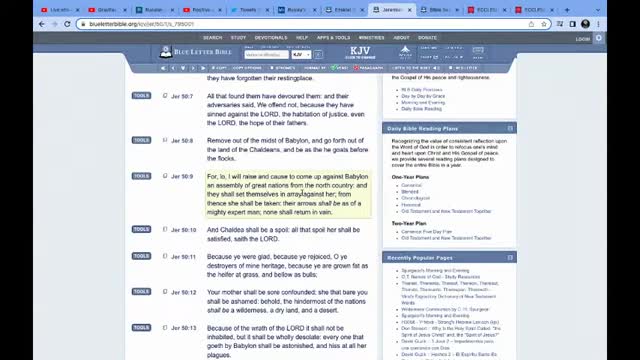Open the HELP menu
The width and height of the screenshot is (640, 360).
coord(302,38)
